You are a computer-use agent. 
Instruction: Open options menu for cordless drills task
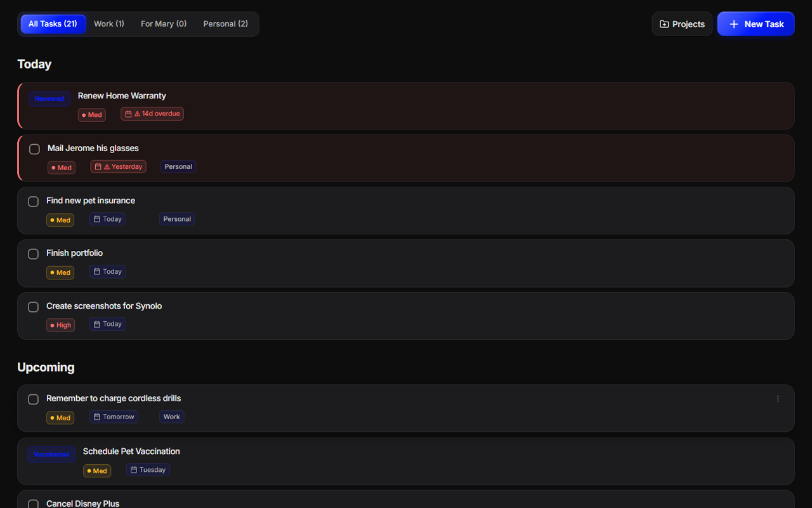[x=778, y=399]
